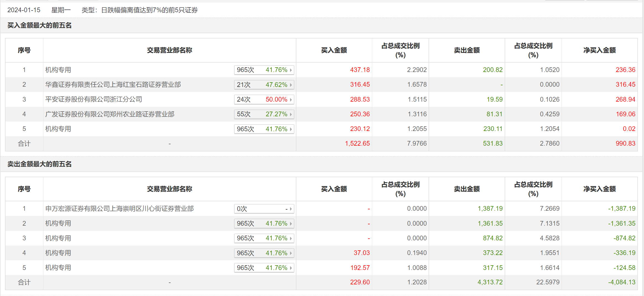The width and height of the screenshot is (644, 296).
Task: Click 机构专用 in sell table row 2
Action: [x=58, y=223]
